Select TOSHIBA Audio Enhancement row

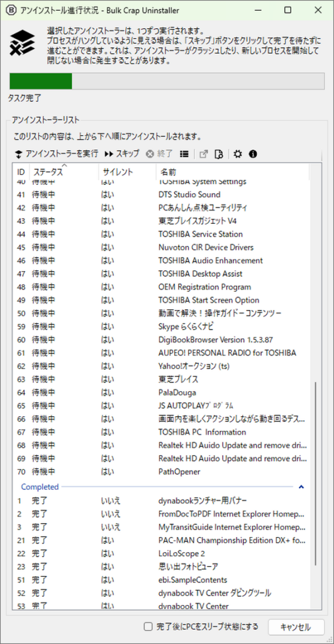click(x=162, y=260)
